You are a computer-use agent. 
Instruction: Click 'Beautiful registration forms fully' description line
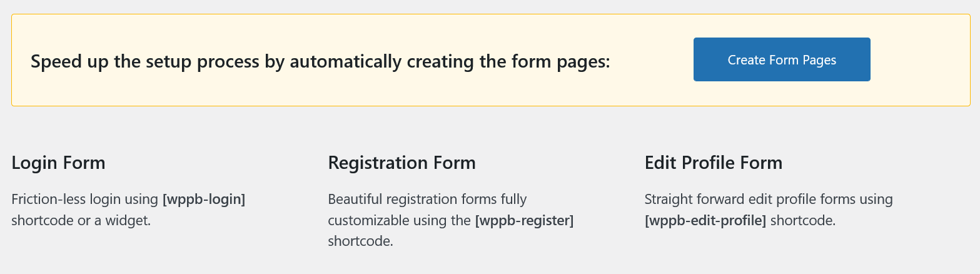click(428, 200)
